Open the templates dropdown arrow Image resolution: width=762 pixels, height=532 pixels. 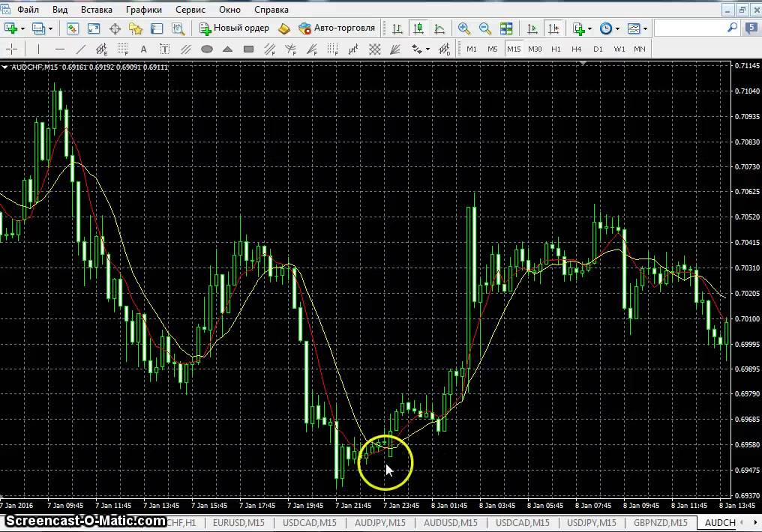pos(646,28)
